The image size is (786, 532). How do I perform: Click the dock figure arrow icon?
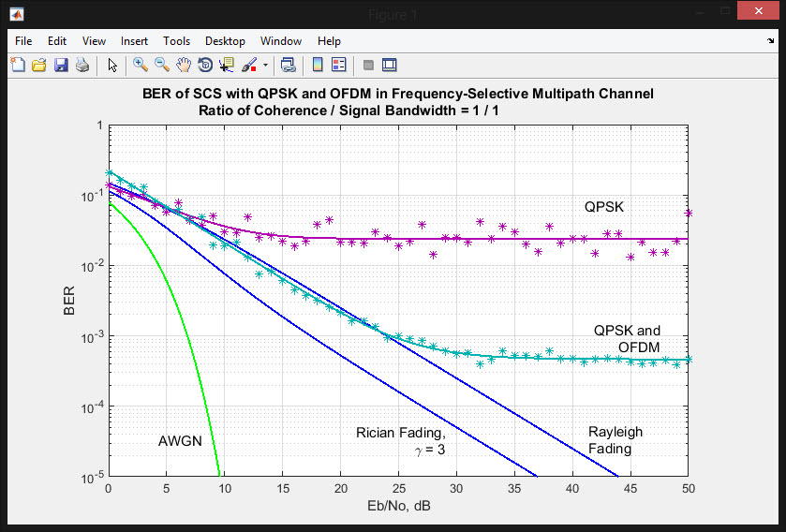tap(770, 41)
